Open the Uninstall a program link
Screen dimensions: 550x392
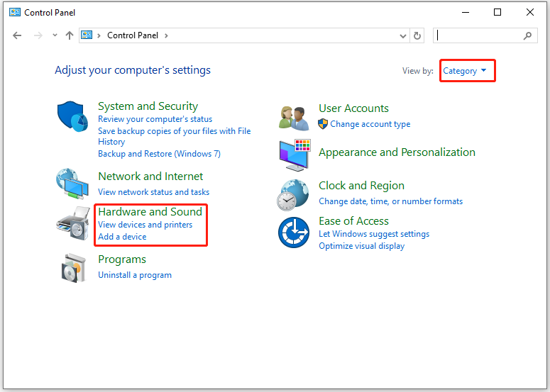[135, 275]
